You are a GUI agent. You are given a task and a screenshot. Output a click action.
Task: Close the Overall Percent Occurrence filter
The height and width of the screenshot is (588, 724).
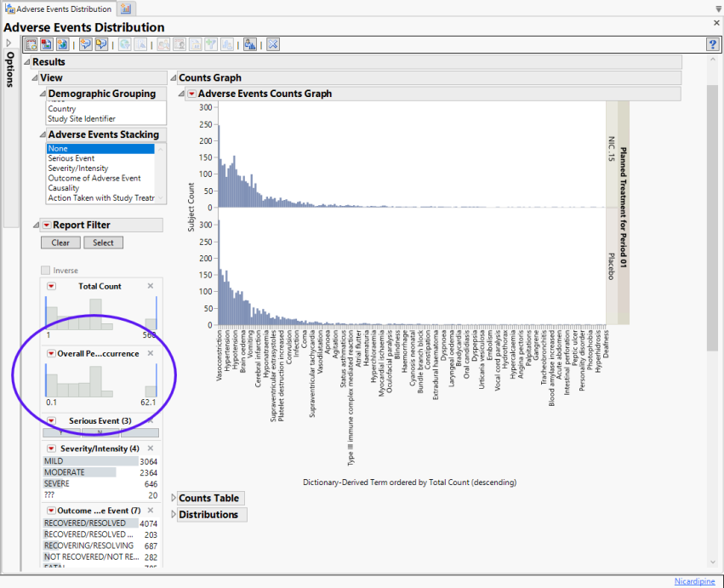[x=151, y=353]
